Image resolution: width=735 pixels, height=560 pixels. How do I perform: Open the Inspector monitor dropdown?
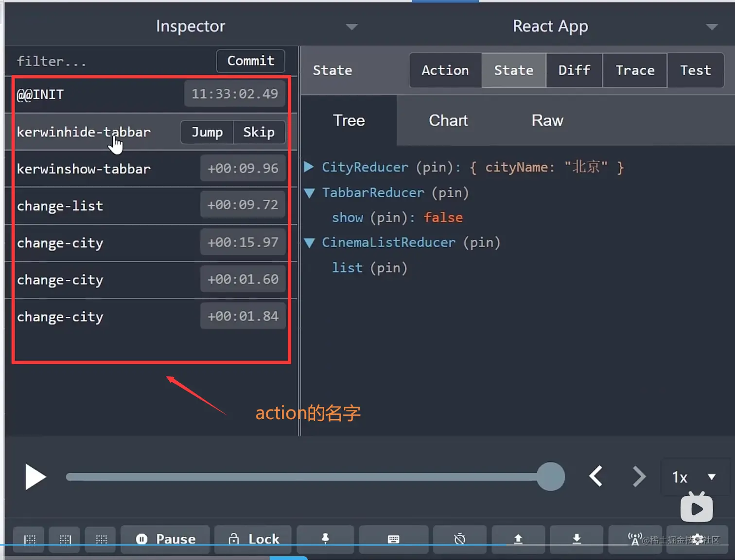click(352, 27)
